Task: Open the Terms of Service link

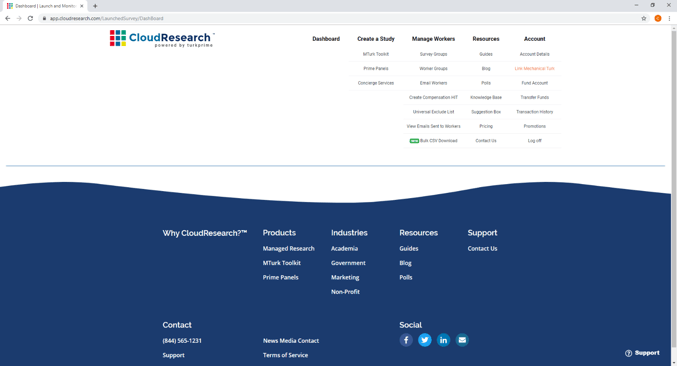Action: click(x=285, y=355)
